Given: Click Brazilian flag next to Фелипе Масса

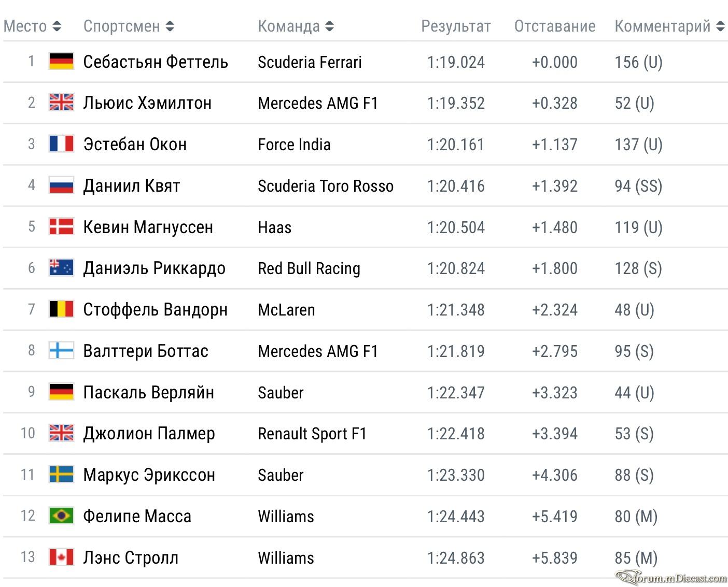Looking at the screenshot, I should (61, 516).
